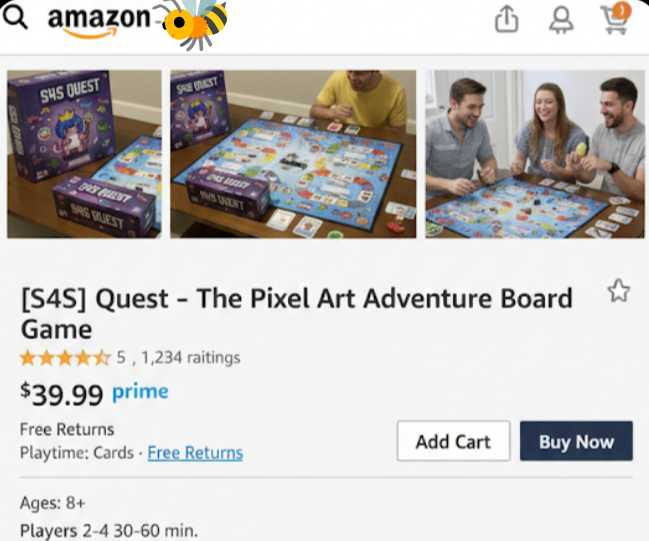Click the bee mascot icon
The height and width of the screenshot is (541, 649).
coord(195,20)
